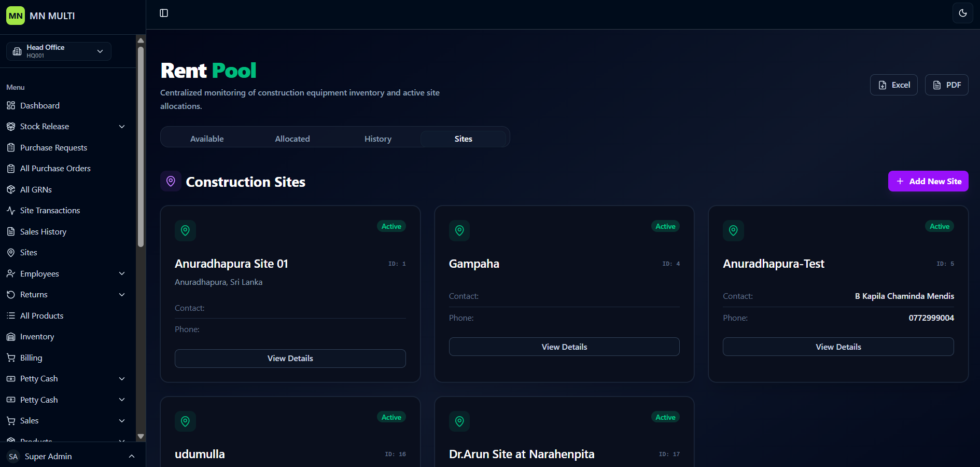Click the Anuradhapura-Test card pin icon
980x467 pixels.
click(733, 230)
